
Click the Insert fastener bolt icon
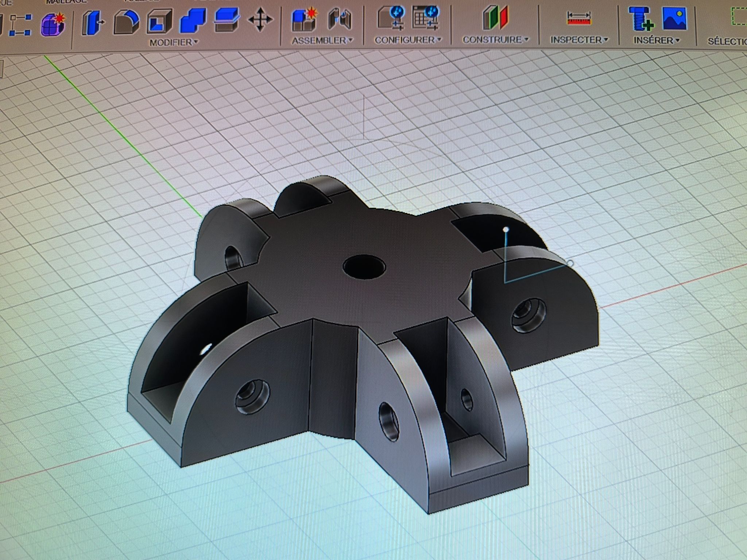pos(641,18)
